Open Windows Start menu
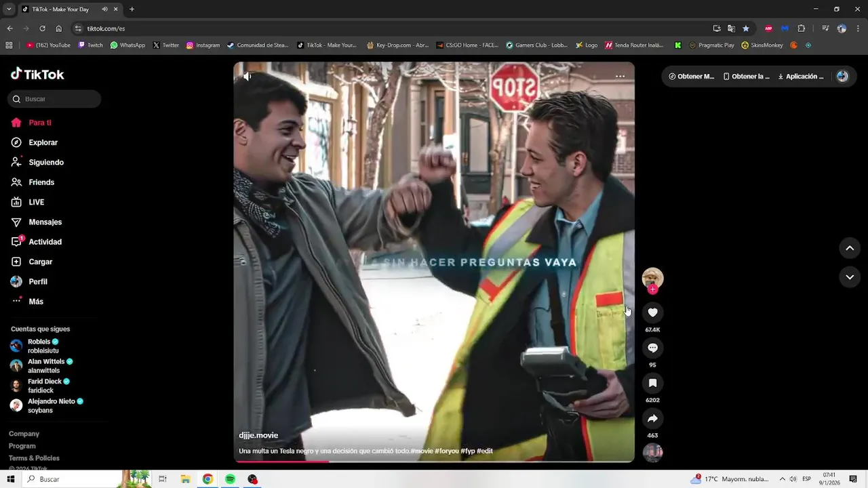The width and height of the screenshot is (868, 488). (10, 479)
